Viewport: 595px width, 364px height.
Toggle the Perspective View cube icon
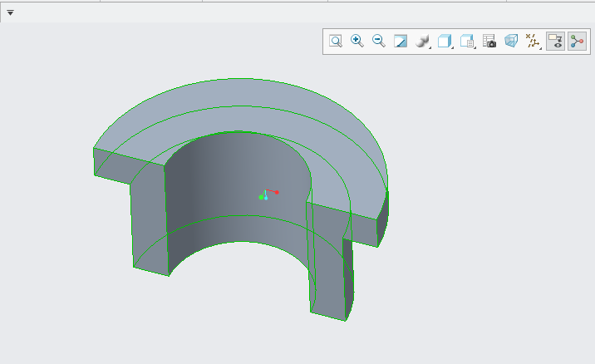pyautogui.click(x=511, y=41)
